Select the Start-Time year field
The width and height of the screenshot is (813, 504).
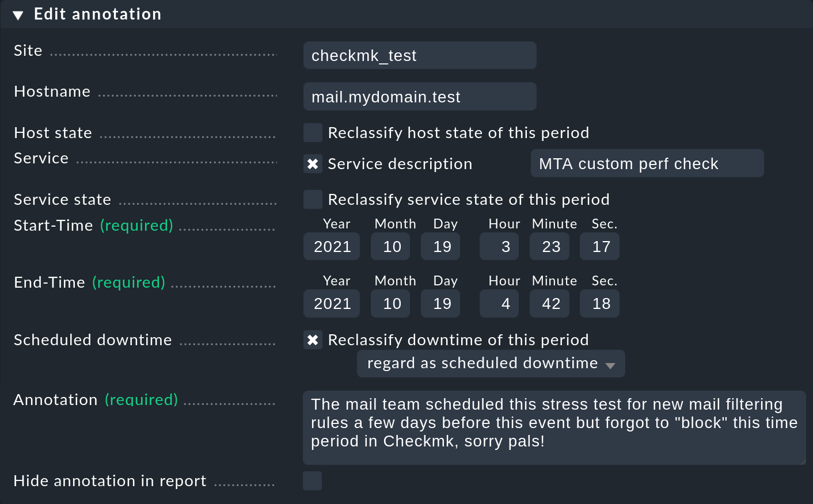[331, 246]
